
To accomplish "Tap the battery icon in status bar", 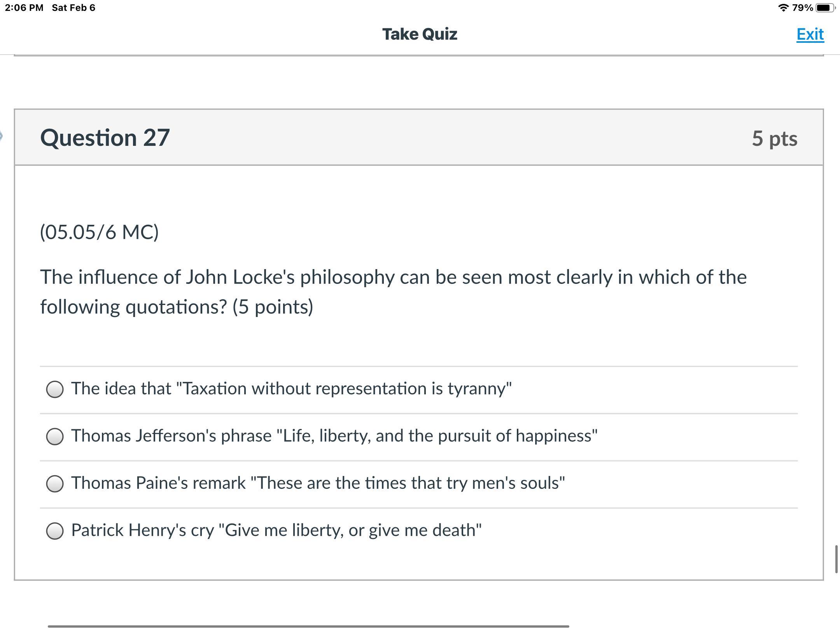I will [x=825, y=8].
